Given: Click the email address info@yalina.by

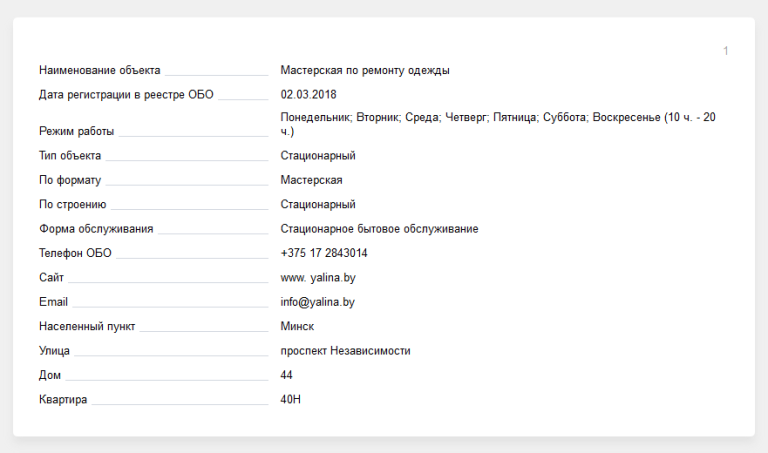Looking at the screenshot, I should click(x=318, y=302).
